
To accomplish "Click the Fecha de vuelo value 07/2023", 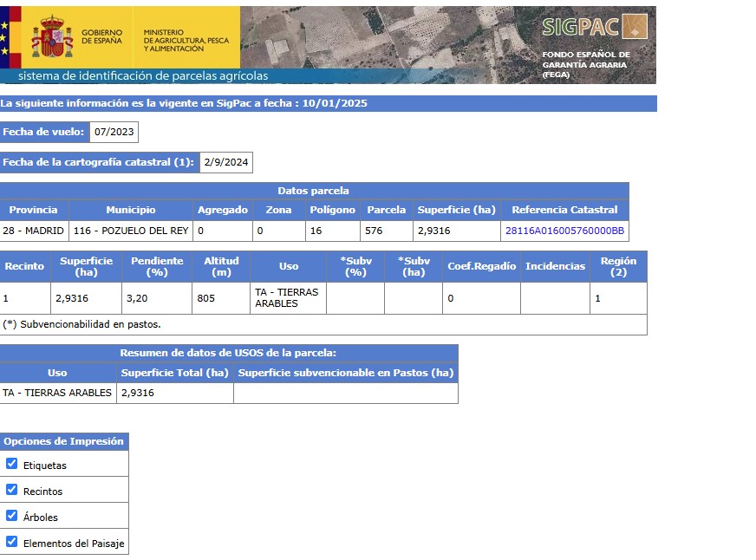I will point(114,133).
